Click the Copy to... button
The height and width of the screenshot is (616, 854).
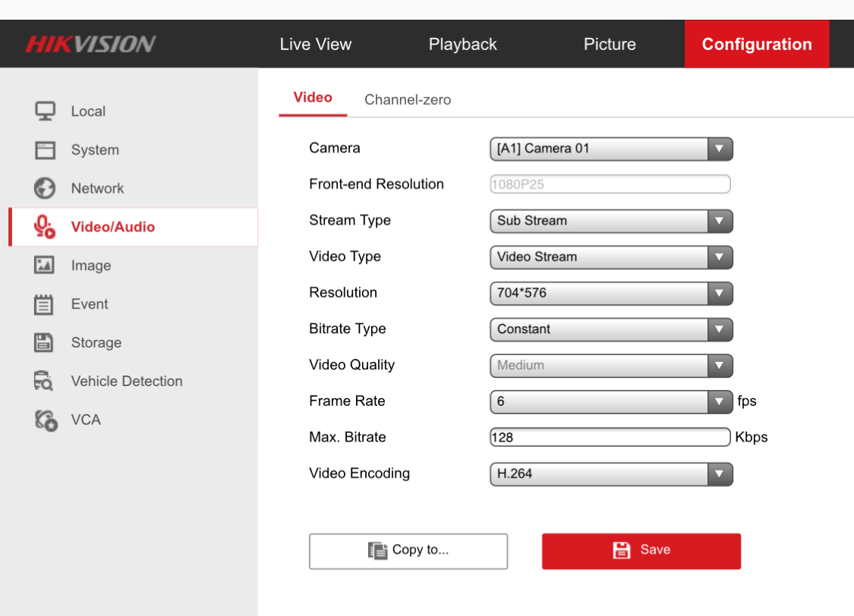[x=408, y=551]
